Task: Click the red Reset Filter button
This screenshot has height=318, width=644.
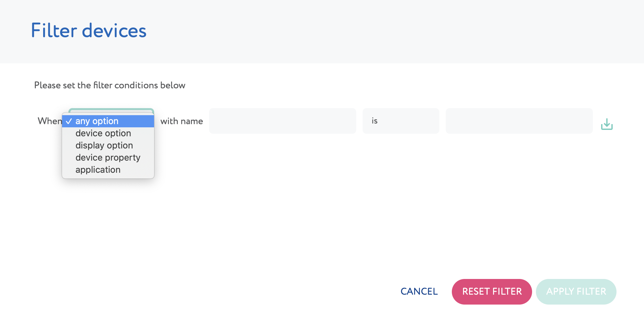Action: (x=492, y=291)
